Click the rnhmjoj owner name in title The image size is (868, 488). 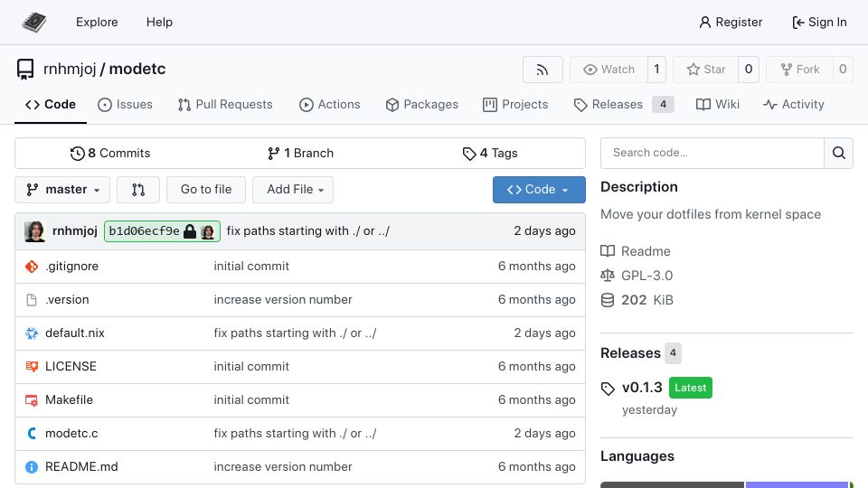click(70, 70)
